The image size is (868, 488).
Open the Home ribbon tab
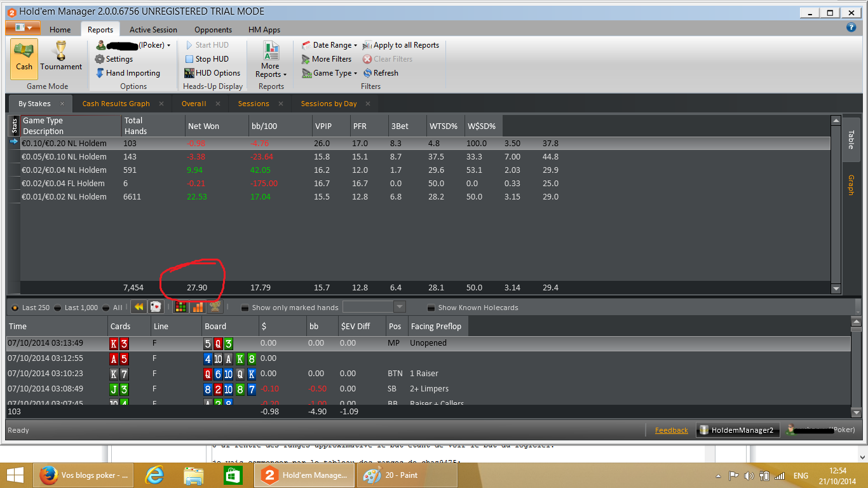point(60,29)
